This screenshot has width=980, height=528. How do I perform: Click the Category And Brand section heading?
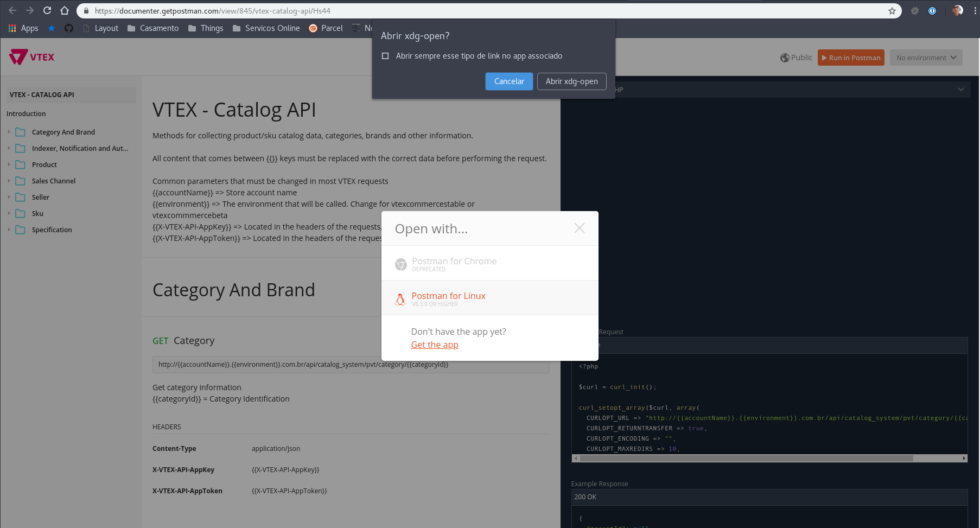(234, 290)
